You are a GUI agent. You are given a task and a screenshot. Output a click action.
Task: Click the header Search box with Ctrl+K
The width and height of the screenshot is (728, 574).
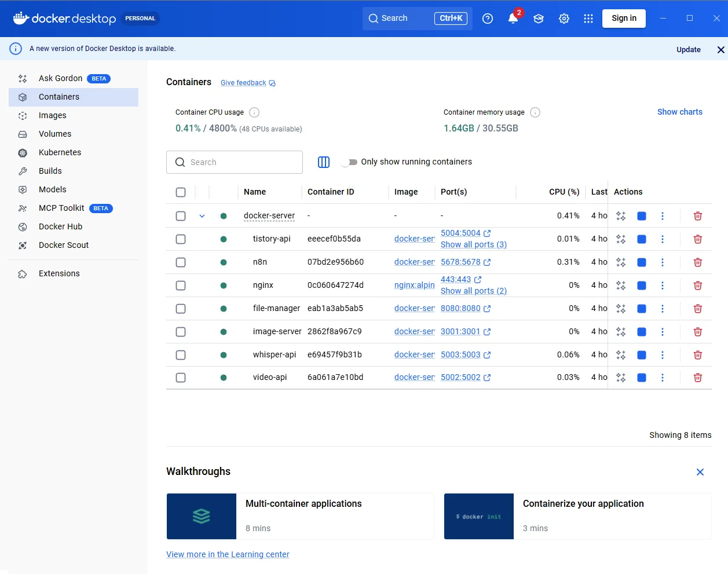[x=418, y=19]
